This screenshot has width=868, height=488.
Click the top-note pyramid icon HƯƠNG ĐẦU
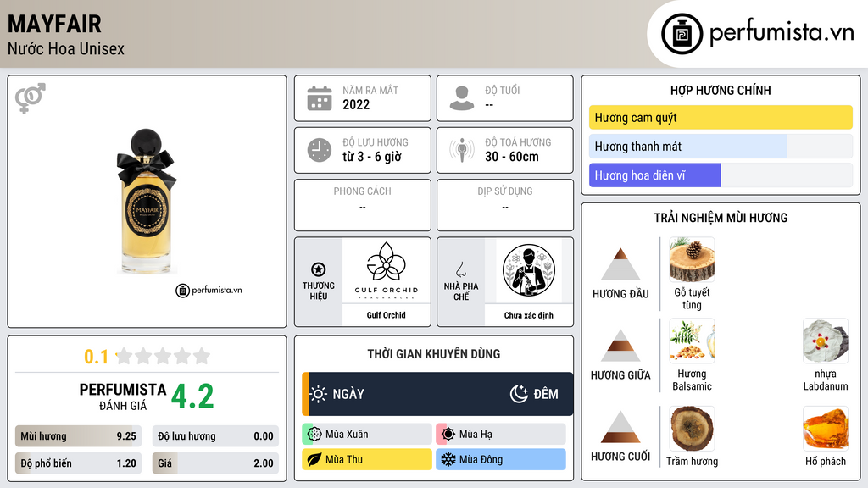point(620,264)
